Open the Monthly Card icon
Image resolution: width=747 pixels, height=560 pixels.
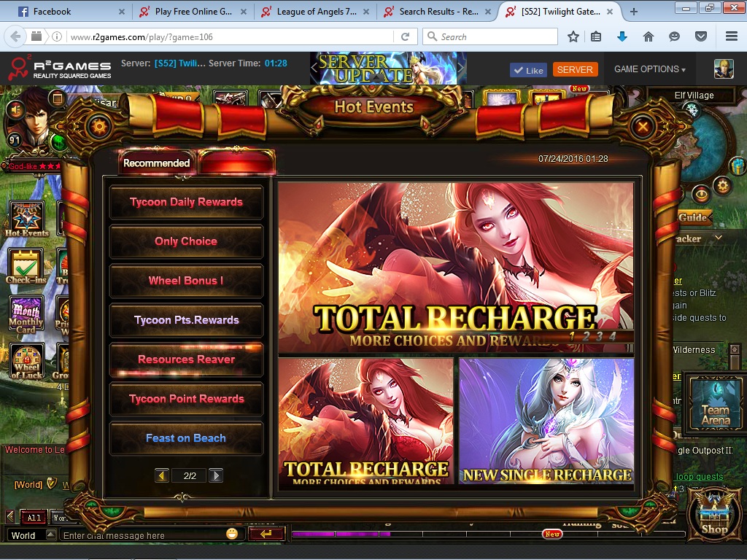pyautogui.click(x=26, y=313)
